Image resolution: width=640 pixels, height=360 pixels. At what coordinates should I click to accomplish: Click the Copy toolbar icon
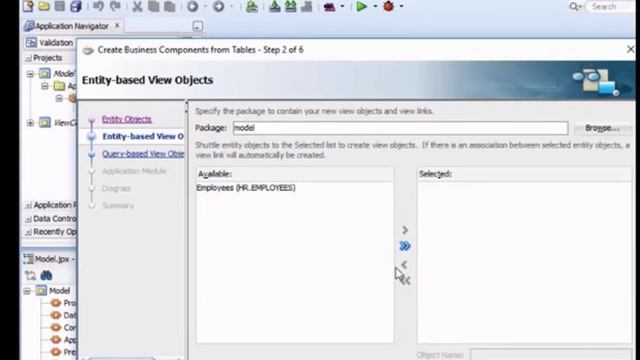click(x=153, y=6)
